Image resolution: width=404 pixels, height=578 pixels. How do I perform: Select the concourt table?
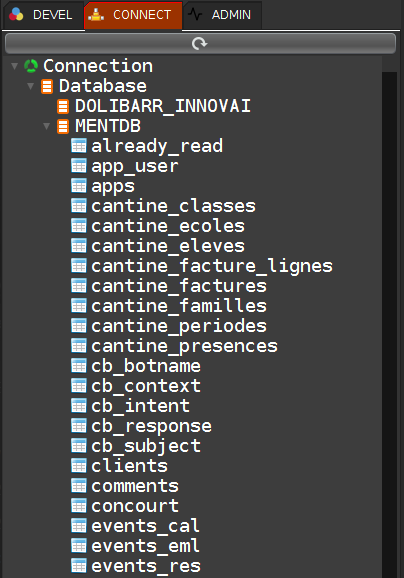click(135, 506)
